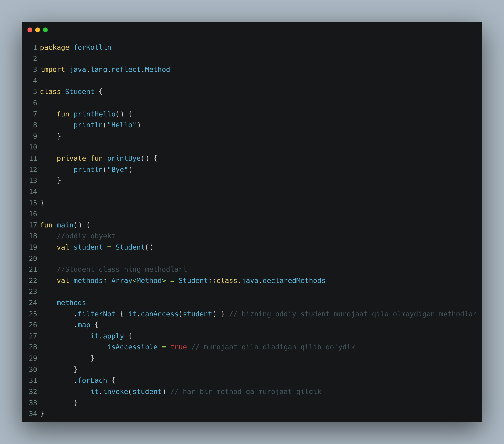Click the green maximize window dot

coord(45,30)
